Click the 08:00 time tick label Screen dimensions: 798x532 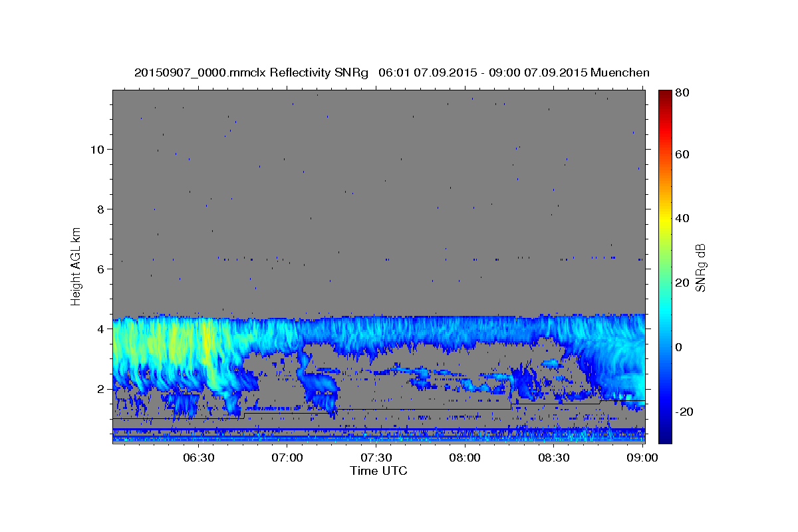[465, 458]
